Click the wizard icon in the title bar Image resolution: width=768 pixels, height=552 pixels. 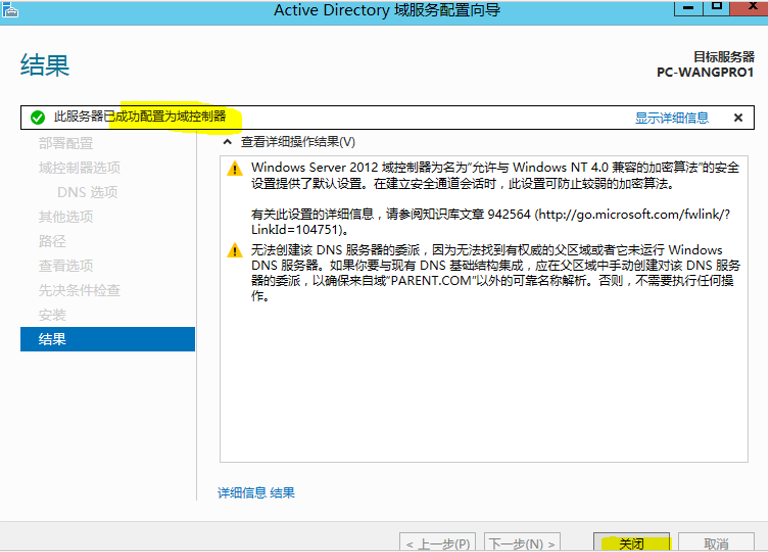[x=10, y=10]
